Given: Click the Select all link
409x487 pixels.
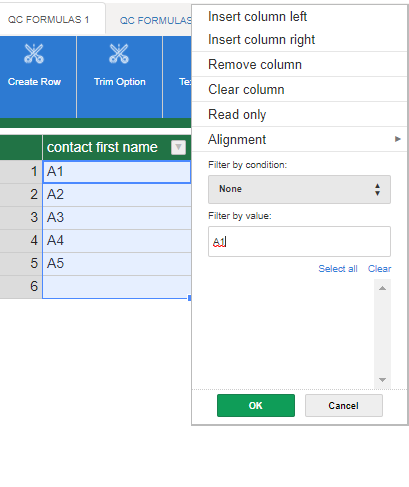Looking at the screenshot, I should (338, 269).
